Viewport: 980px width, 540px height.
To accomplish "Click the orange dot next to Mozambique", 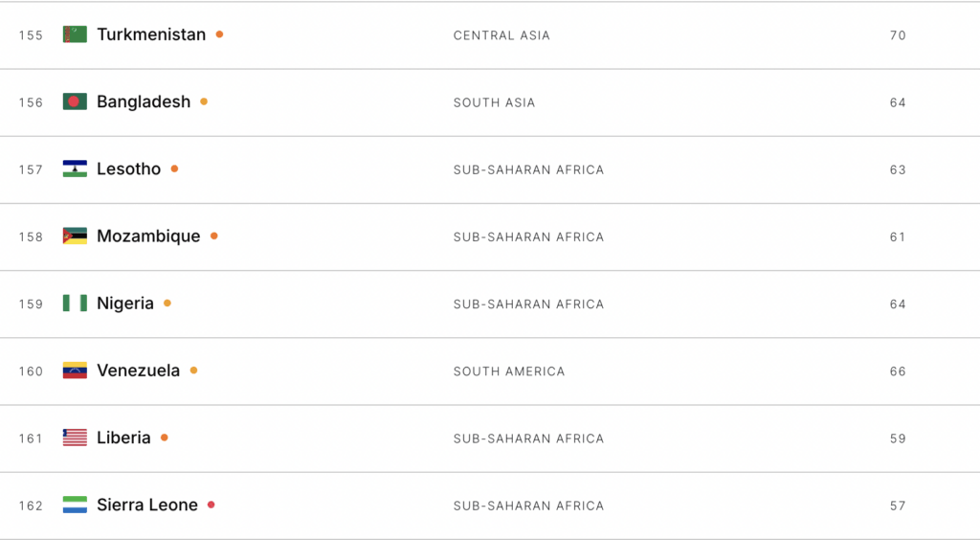I will point(213,236).
